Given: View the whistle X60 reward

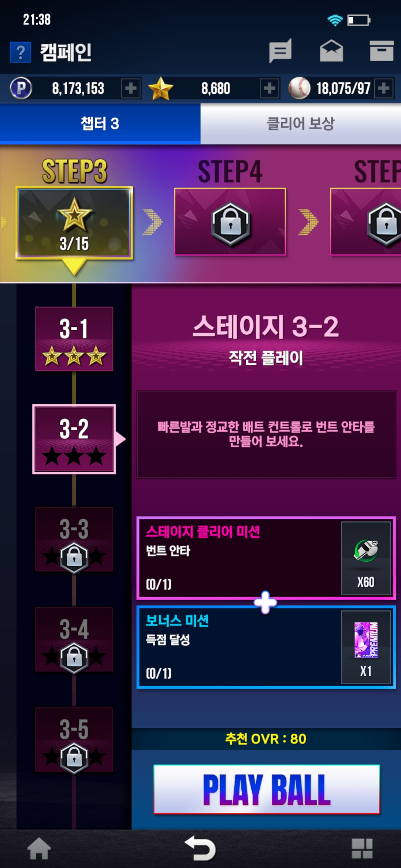Looking at the screenshot, I should (x=366, y=558).
